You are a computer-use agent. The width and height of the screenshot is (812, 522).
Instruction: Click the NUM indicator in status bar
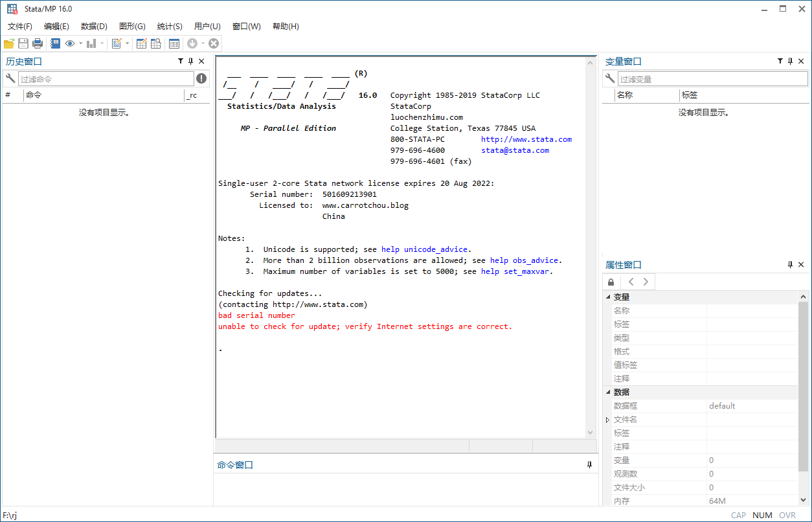[762, 516]
